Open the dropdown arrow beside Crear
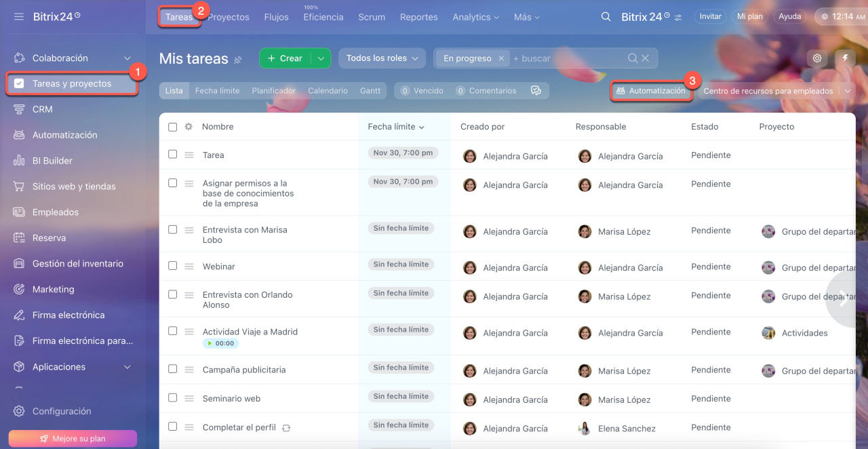Viewport: 868px width, 449px height. (321, 58)
